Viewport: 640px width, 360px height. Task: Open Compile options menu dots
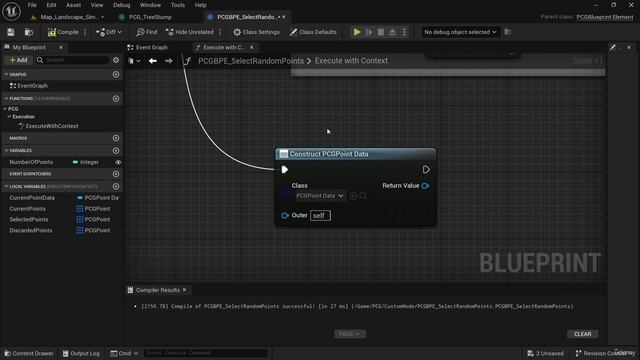(x=85, y=32)
